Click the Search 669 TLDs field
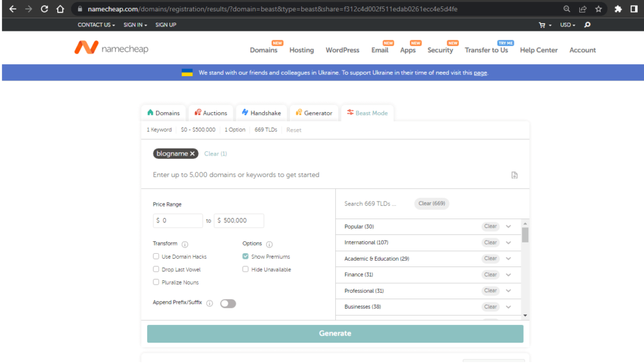The width and height of the screenshot is (644, 364). 370,203
